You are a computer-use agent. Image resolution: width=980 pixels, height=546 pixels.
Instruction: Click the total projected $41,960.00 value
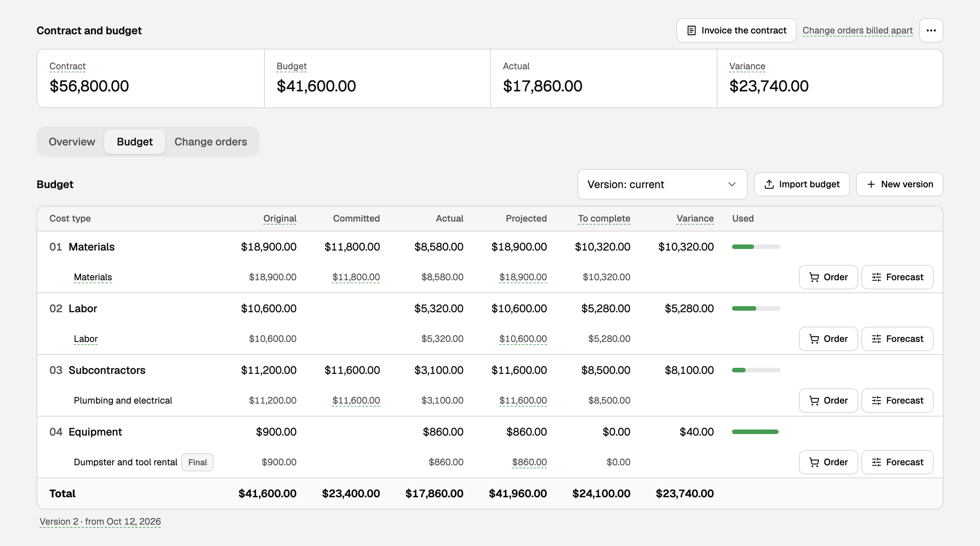coord(518,493)
